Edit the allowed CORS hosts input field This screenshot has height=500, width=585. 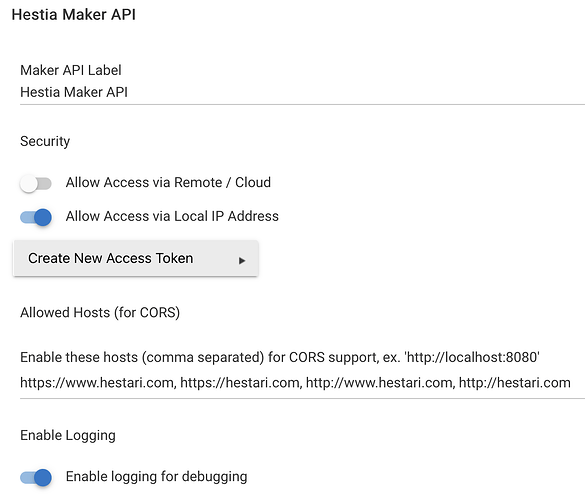[x=302, y=383]
